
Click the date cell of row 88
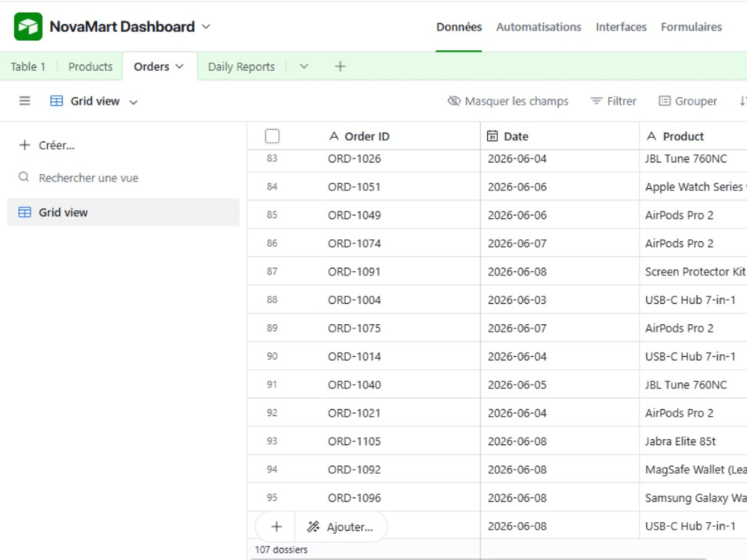click(x=560, y=300)
